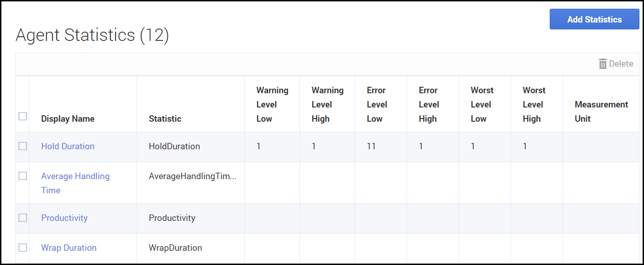
Task: Open the Wrap Duration link
Action: click(69, 248)
